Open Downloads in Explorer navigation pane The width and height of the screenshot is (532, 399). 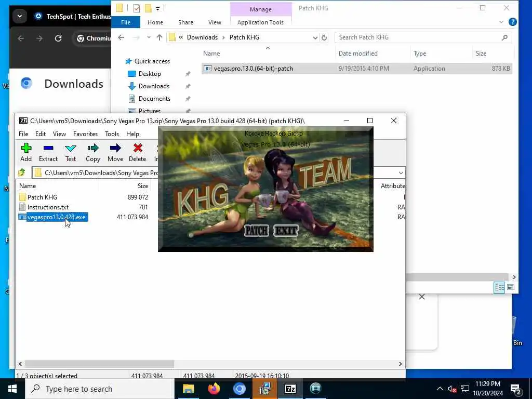coord(154,86)
